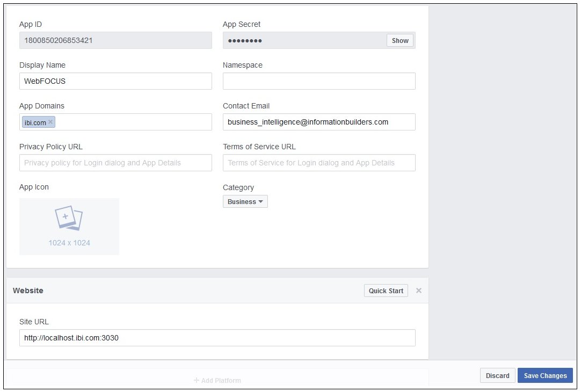Discard the pending changes
Screen dimensions: 581x392
click(497, 376)
